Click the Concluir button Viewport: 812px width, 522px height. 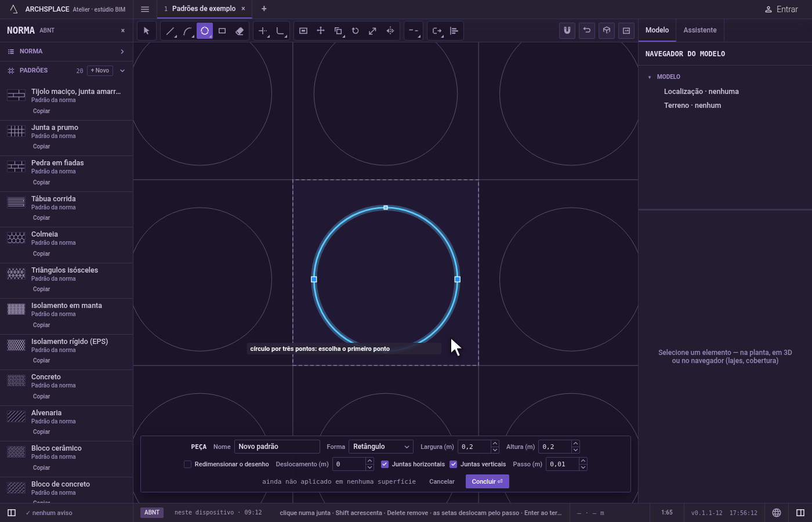[x=487, y=481]
